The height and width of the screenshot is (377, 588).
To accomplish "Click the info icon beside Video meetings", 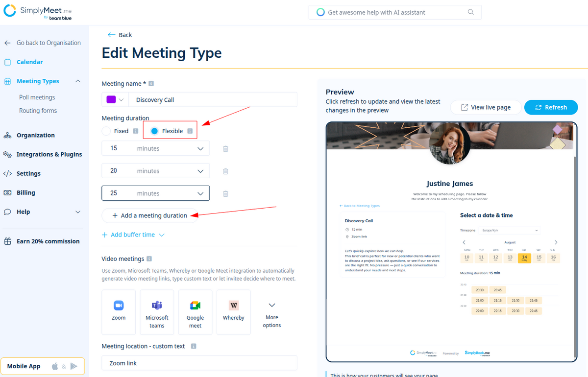I will tap(149, 259).
